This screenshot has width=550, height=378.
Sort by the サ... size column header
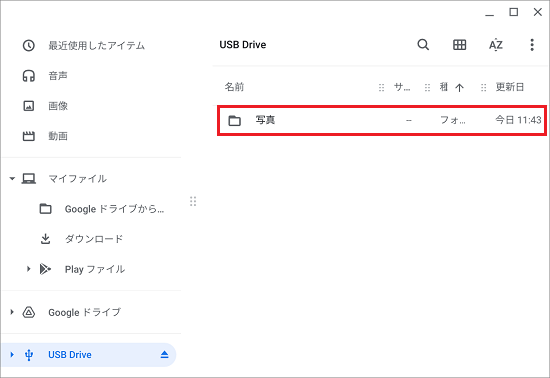coord(402,87)
